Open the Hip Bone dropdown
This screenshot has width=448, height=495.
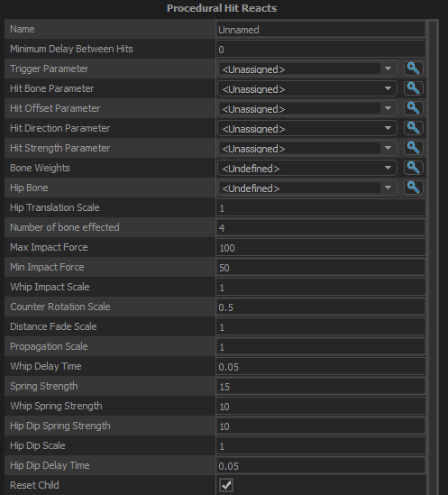[x=306, y=188]
